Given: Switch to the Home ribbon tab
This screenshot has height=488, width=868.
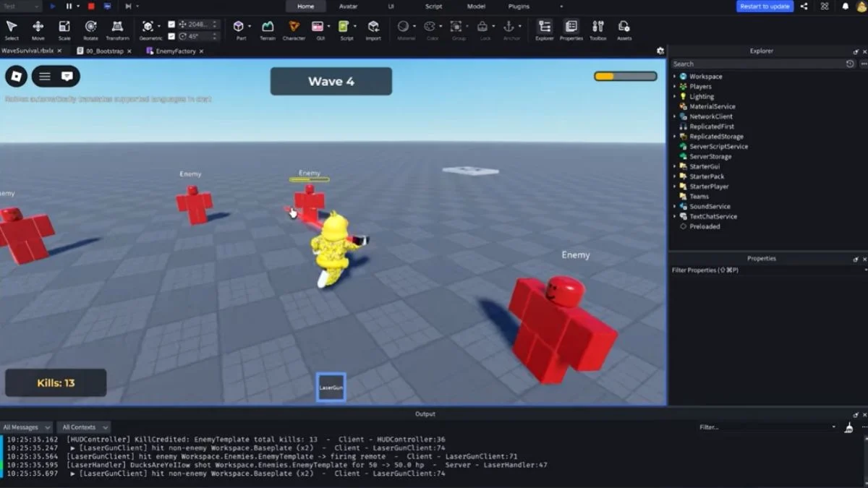Looking at the screenshot, I should click(x=306, y=6).
